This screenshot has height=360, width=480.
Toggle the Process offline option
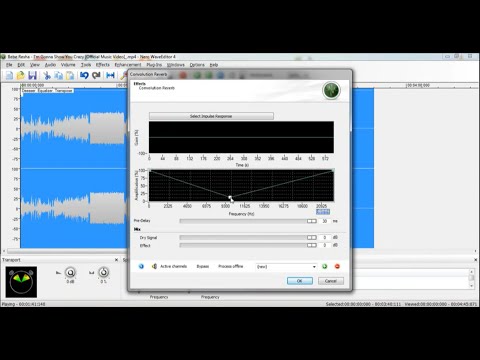(x=231, y=266)
